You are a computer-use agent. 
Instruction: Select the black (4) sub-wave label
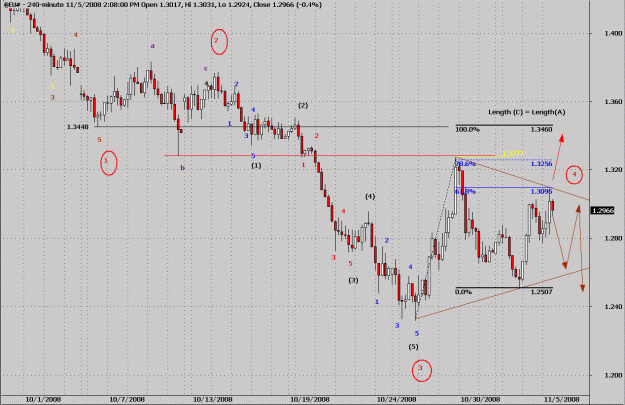pyautogui.click(x=370, y=197)
